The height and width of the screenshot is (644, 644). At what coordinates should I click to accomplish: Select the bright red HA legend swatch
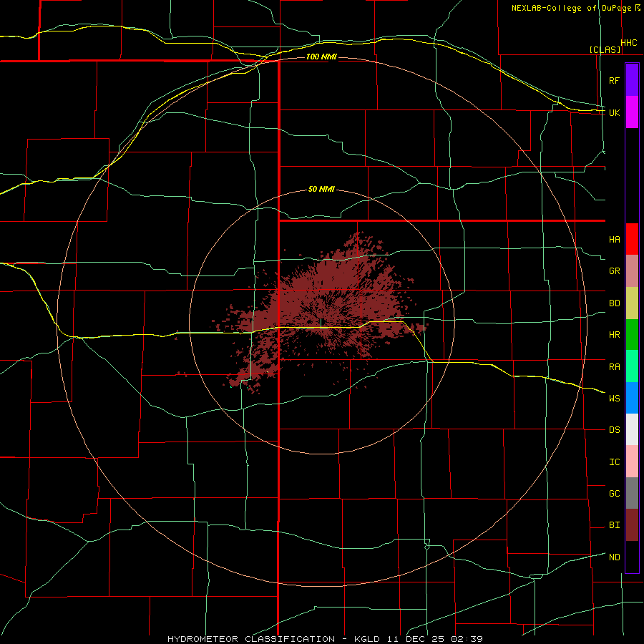click(632, 239)
